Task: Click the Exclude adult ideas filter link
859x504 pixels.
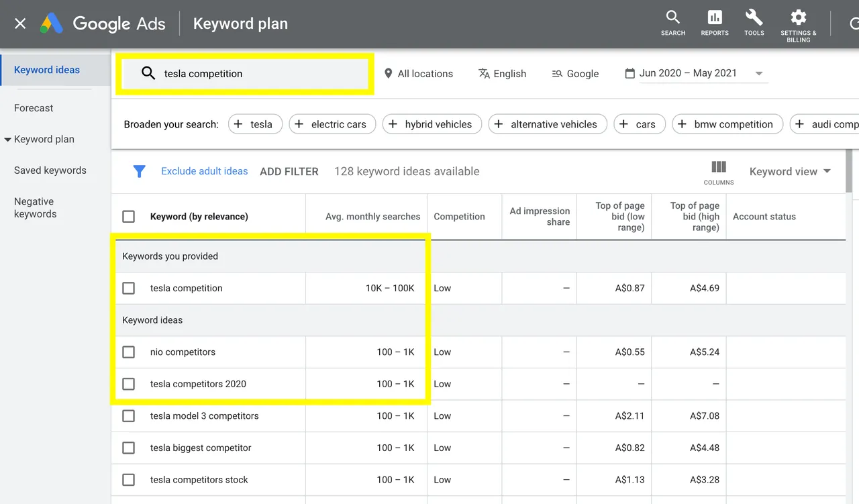Action: click(205, 171)
